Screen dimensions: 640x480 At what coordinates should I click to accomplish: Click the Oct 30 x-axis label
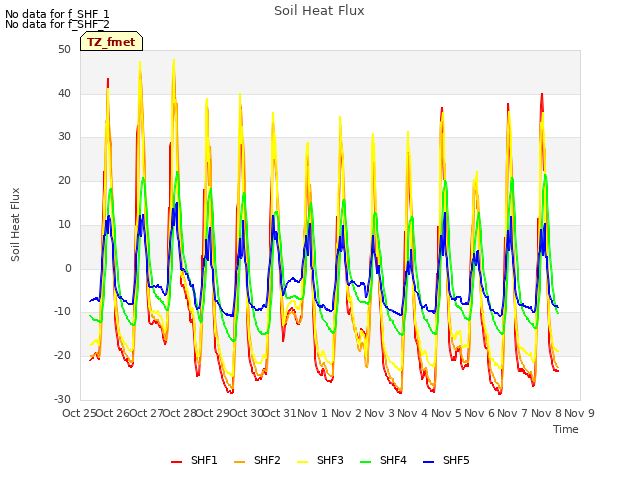[247, 413]
